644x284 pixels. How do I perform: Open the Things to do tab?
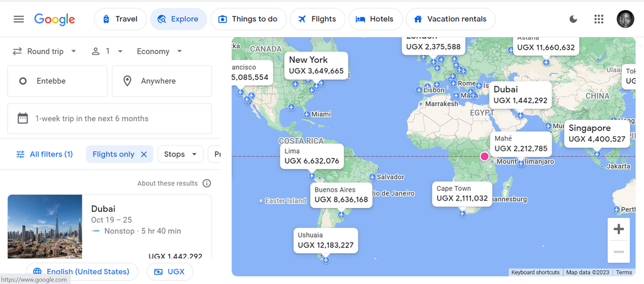[x=248, y=19]
